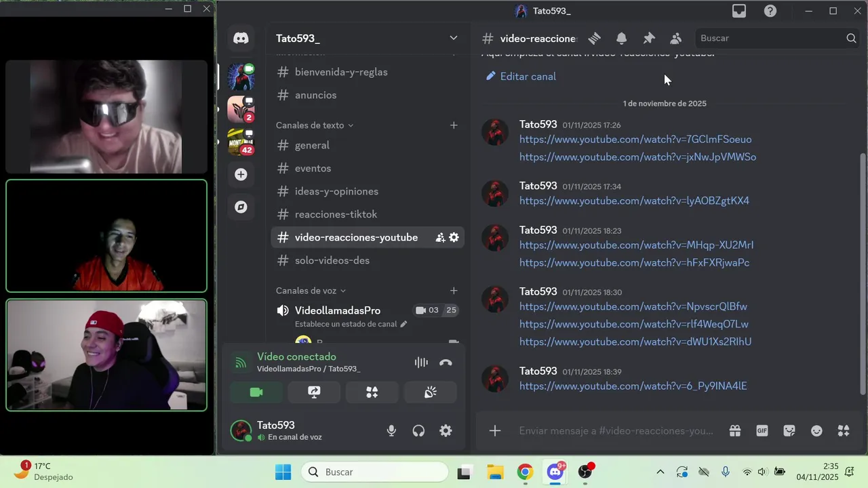Start an activity with the rocket shapes button

pos(372,392)
